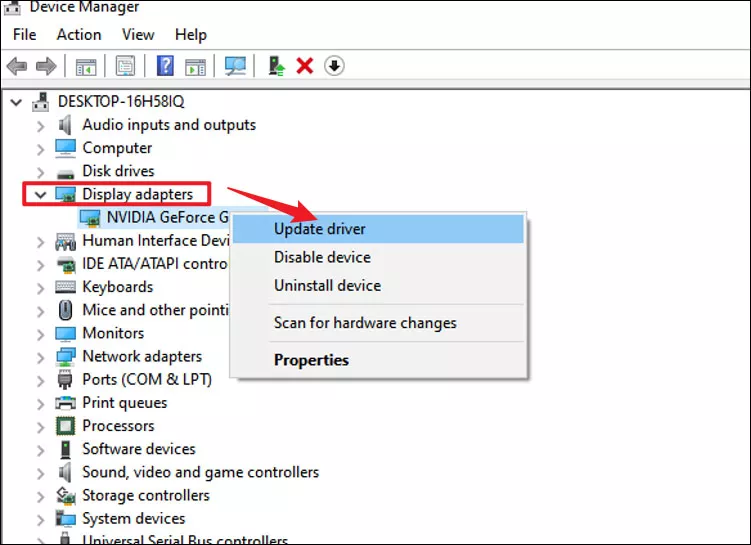The image size is (751, 545).
Task: Expand the Disk drives chevron
Action: click(x=41, y=172)
